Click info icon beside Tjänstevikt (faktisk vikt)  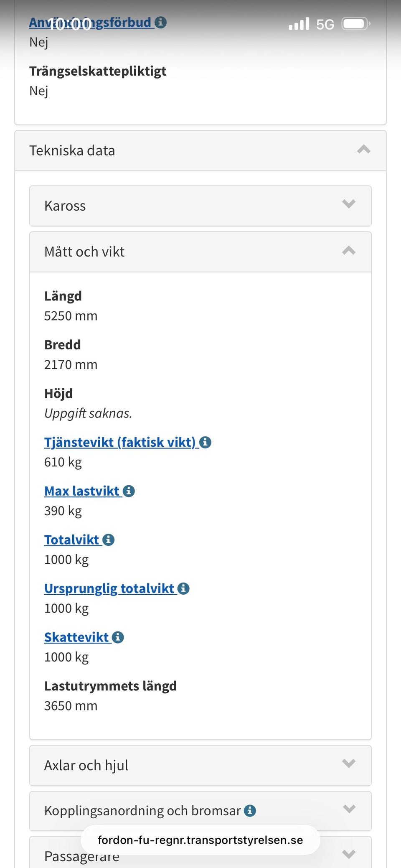pos(205,442)
